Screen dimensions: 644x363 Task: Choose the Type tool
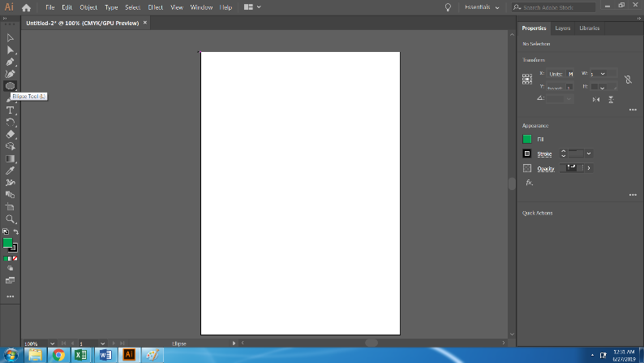10,110
